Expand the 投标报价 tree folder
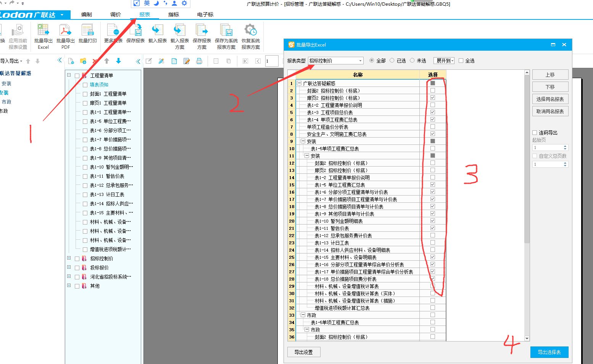 coord(69,267)
